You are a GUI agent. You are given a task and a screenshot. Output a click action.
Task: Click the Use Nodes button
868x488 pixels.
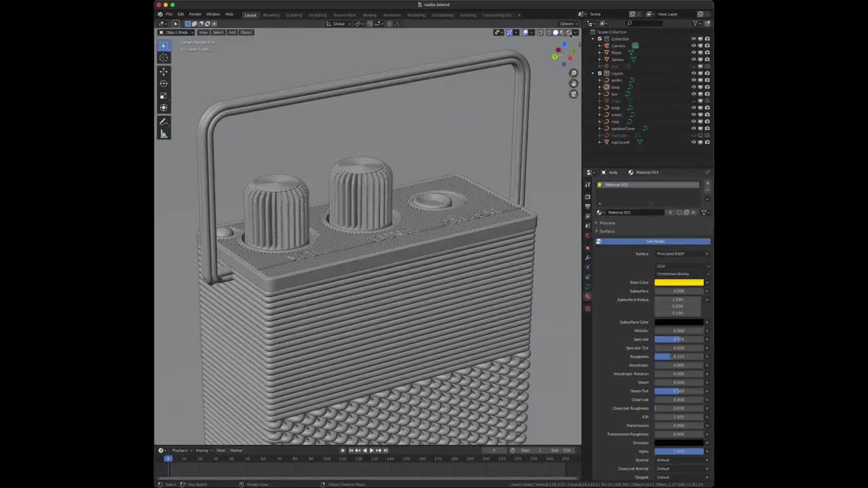[654, 241]
